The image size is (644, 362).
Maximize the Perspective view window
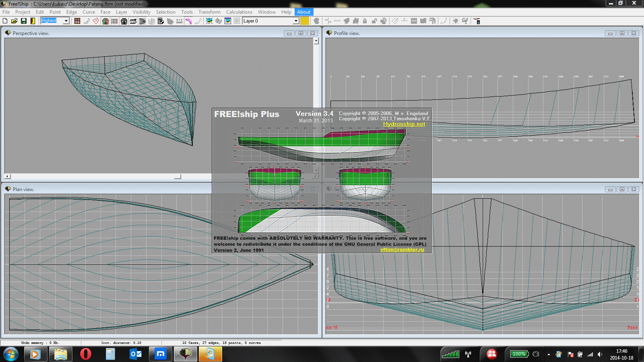coord(301,33)
